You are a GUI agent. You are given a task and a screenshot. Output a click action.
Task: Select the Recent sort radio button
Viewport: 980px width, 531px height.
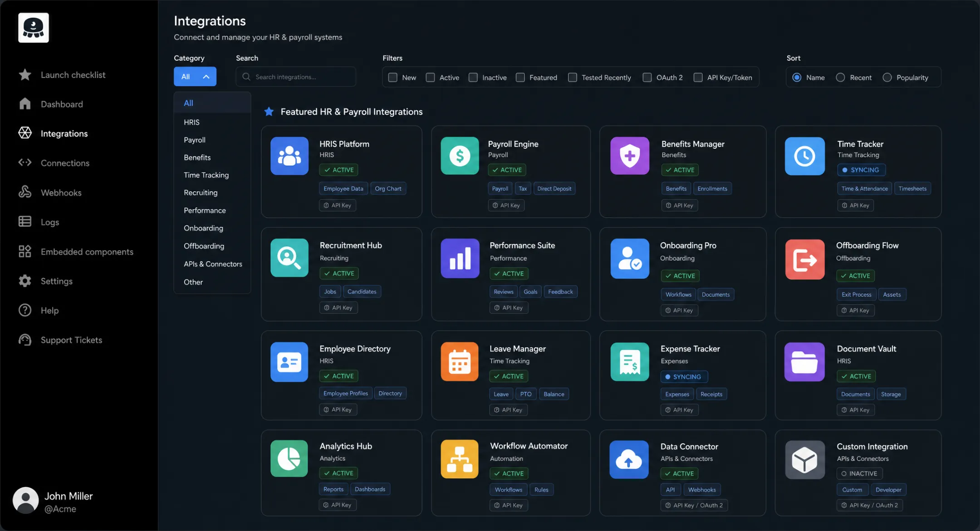(x=840, y=78)
